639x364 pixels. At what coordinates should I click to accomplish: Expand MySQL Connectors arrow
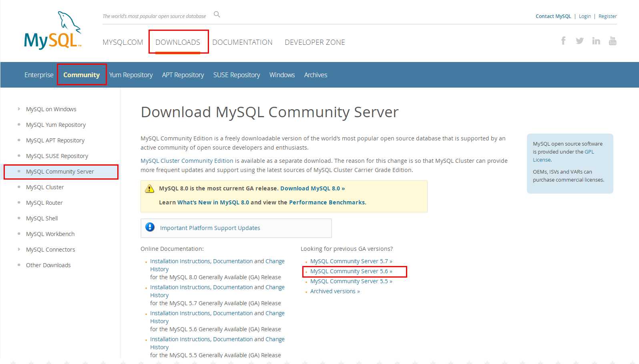tap(19, 249)
